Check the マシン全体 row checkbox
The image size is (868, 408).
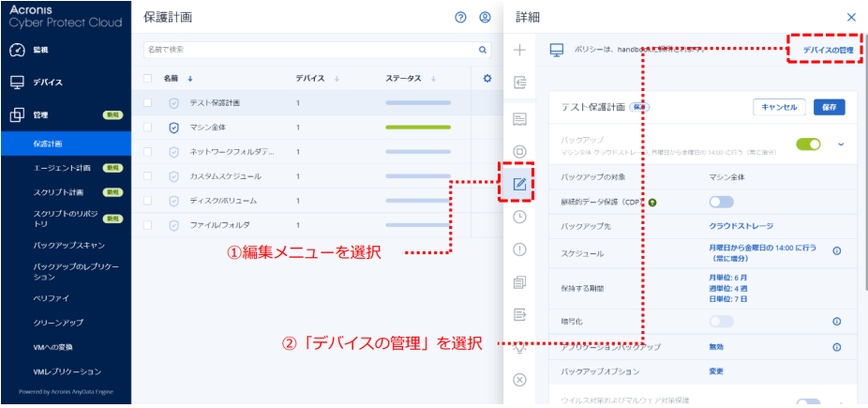click(149, 127)
